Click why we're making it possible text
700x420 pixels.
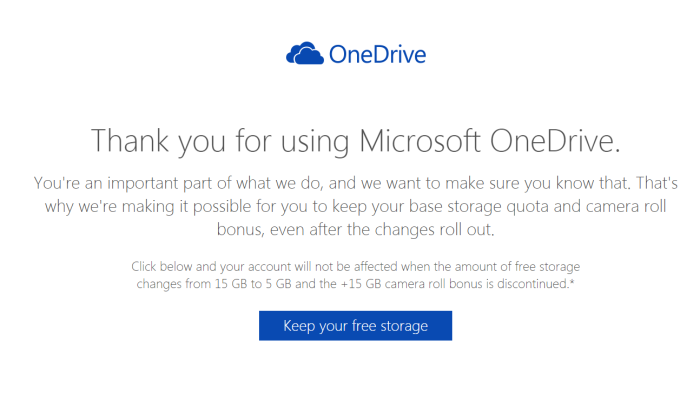tap(148, 207)
